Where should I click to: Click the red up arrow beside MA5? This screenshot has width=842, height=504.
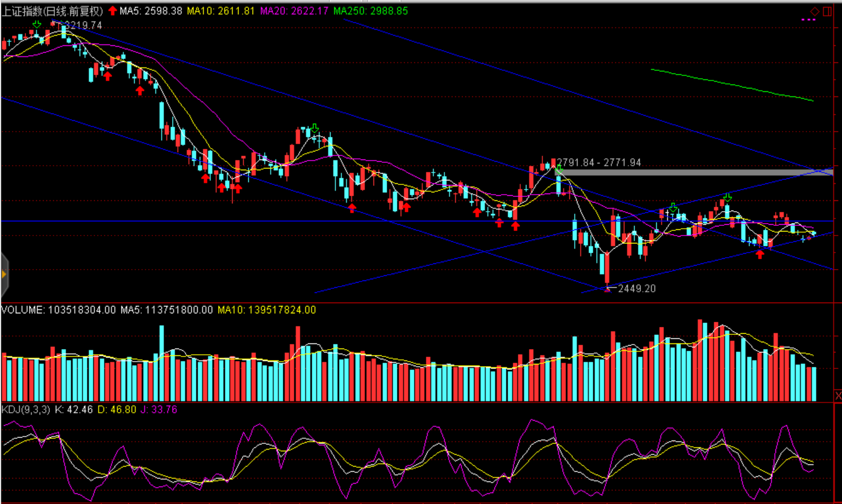click(x=112, y=11)
